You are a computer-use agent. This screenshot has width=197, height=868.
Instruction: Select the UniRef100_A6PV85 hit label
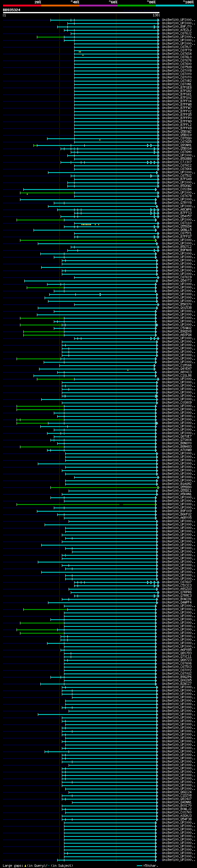click(x=177, y=650)
